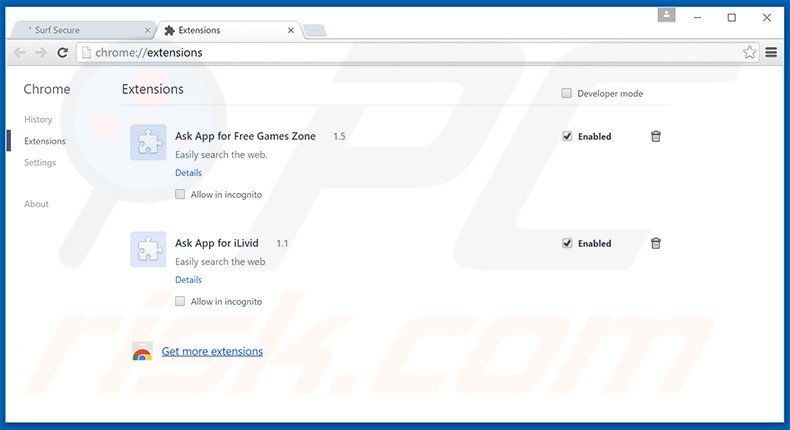This screenshot has width=790, height=430.
Task: Open the user profile button
Action: point(666,15)
